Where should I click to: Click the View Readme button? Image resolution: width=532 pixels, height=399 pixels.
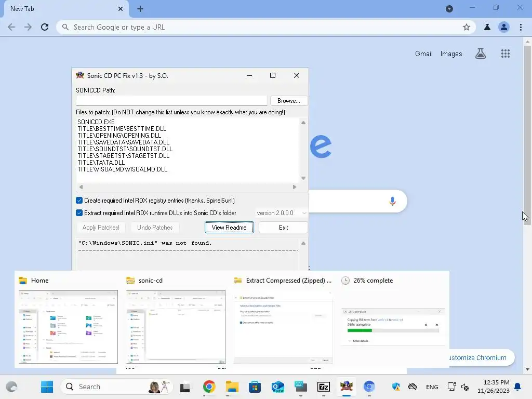pyautogui.click(x=229, y=228)
